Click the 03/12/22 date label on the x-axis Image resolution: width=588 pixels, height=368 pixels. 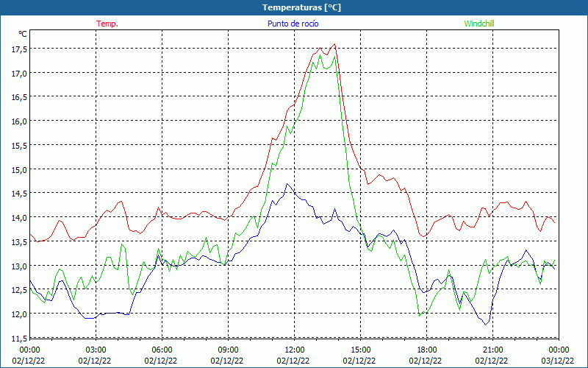558,361
